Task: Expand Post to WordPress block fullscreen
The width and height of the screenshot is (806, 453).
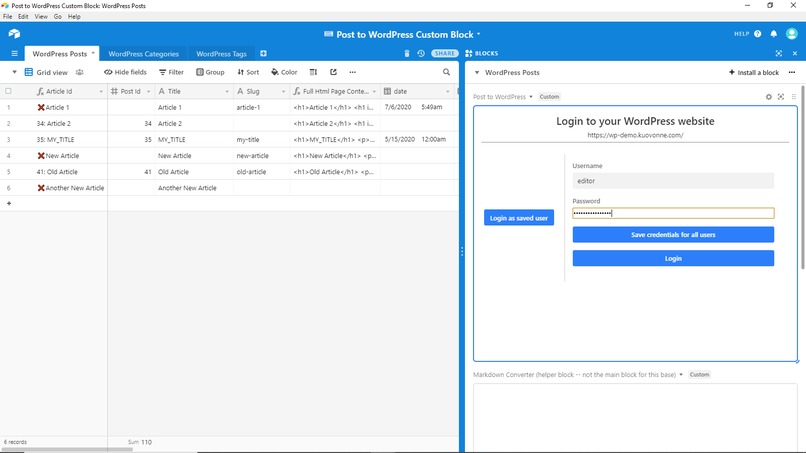Action: pyautogui.click(x=781, y=97)
